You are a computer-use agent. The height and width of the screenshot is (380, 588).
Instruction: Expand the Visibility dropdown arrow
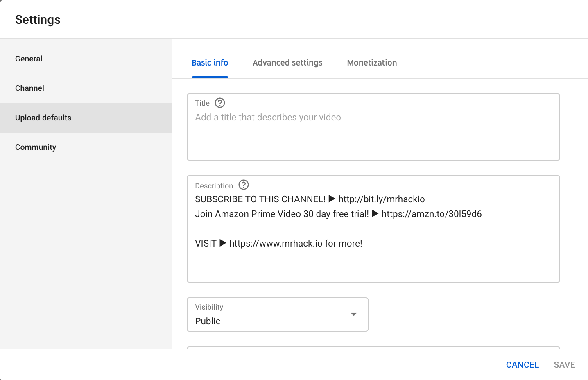pos(354,314)
